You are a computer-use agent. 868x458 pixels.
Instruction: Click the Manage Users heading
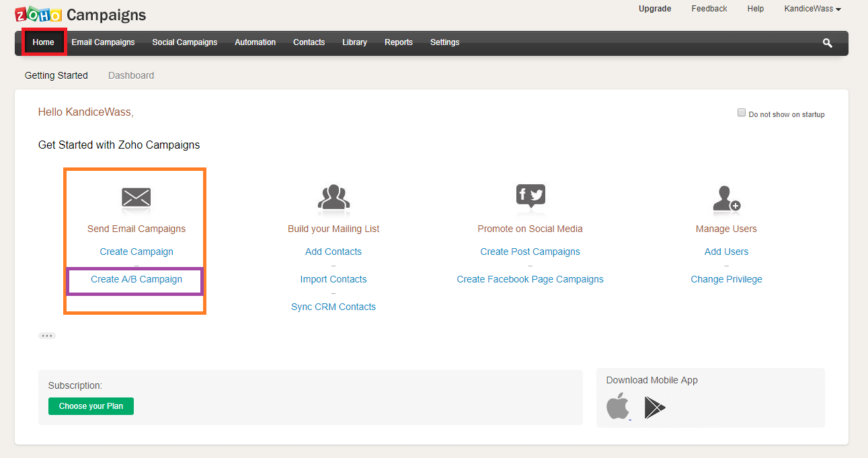point(727,229)
